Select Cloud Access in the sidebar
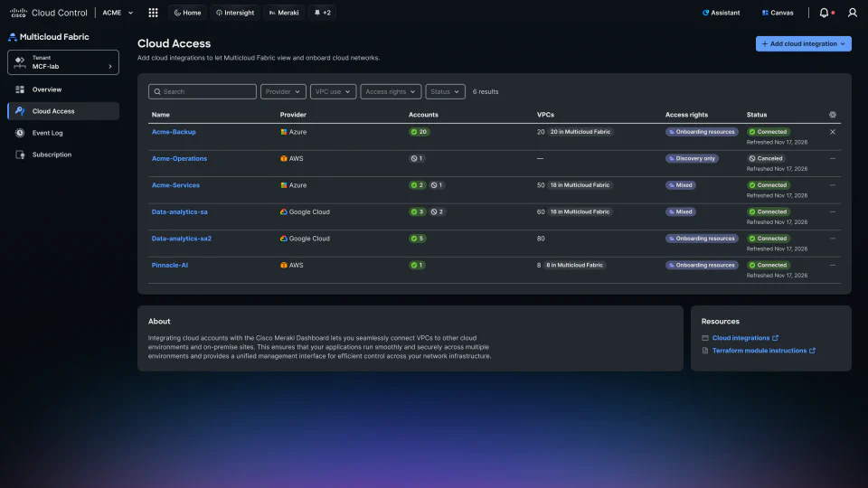This screenshot has width=868, height=488. coord(63,111)
